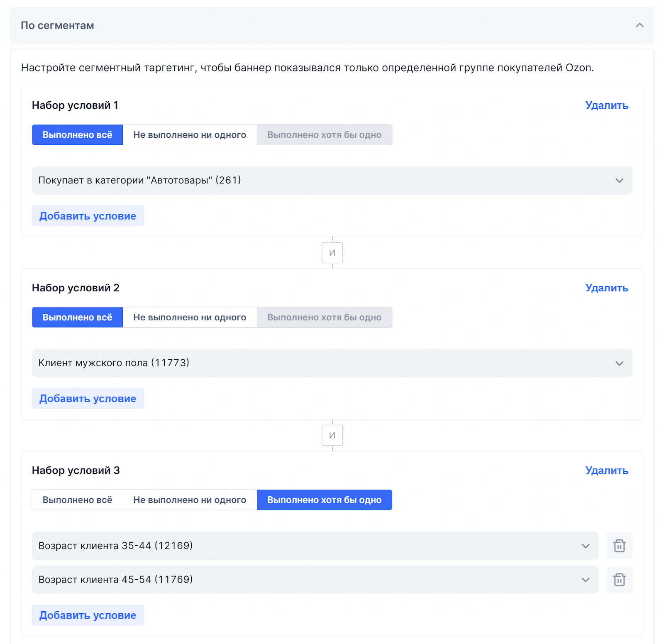Delete the age 45-54 condition via trash icon

[619, 580]
